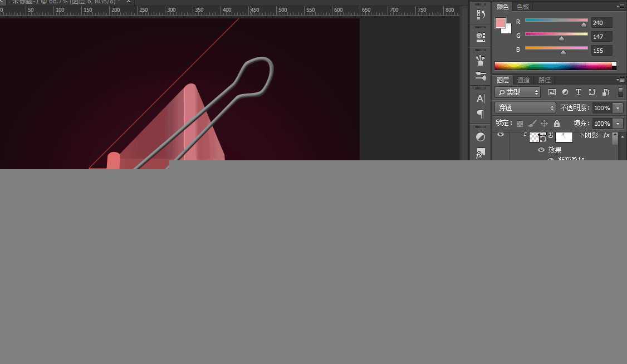This screenshot has width=627, height=364.
Task: Open the 填充 fill dropdown arrow
Action: pos(618,124)
